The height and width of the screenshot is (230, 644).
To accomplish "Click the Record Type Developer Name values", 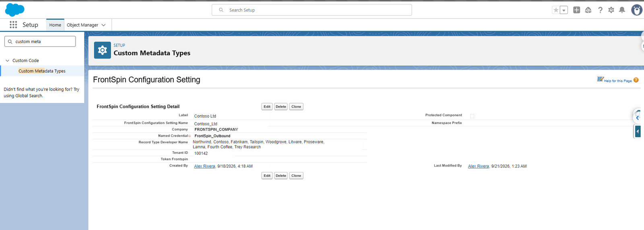I will [258, 145].
